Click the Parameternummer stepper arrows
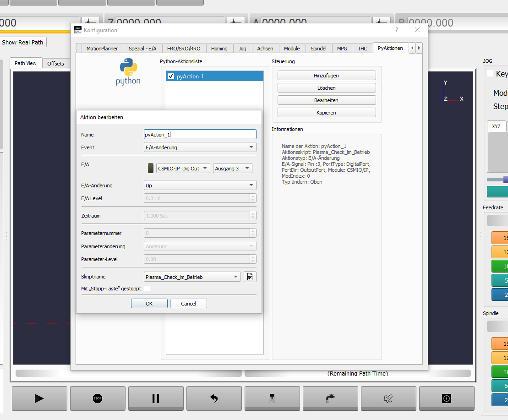Image resolution: width=508 pixels, height=420 pixels. pos(253,233)
